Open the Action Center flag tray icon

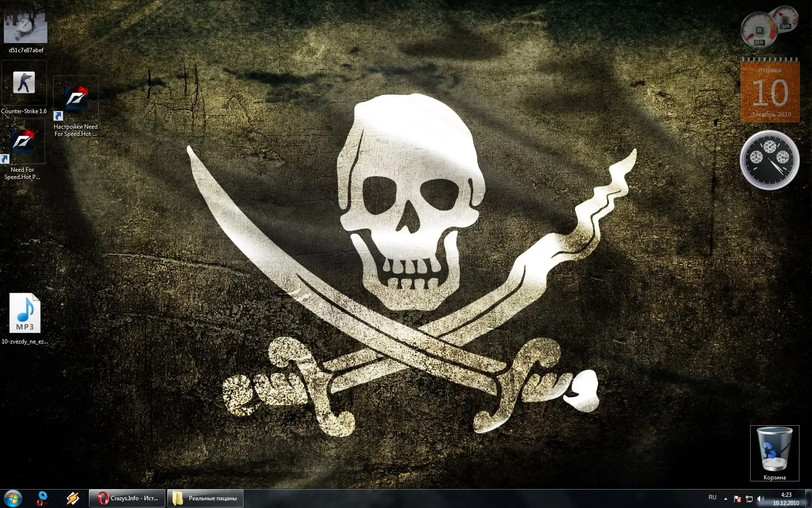pos(738,499)
